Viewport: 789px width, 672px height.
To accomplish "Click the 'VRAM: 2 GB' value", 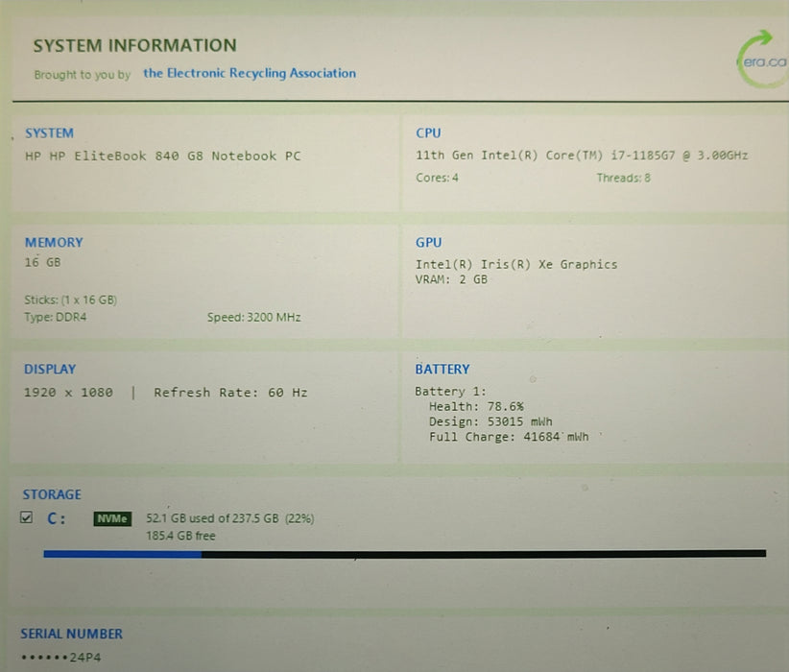I will tap(451, 280).
